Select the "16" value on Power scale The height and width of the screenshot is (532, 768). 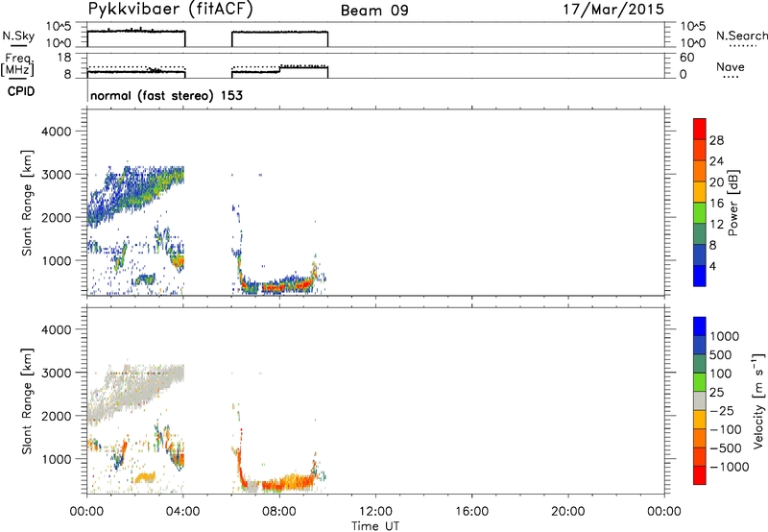pyautogui.click(x=716, y=204)
